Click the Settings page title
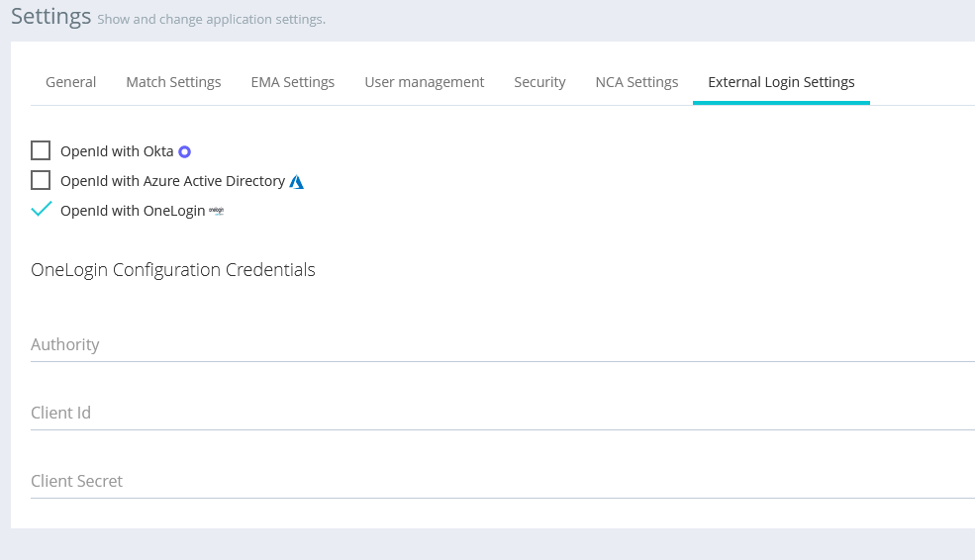The width and height of the screenshot is (975, 560). point(50,17)
